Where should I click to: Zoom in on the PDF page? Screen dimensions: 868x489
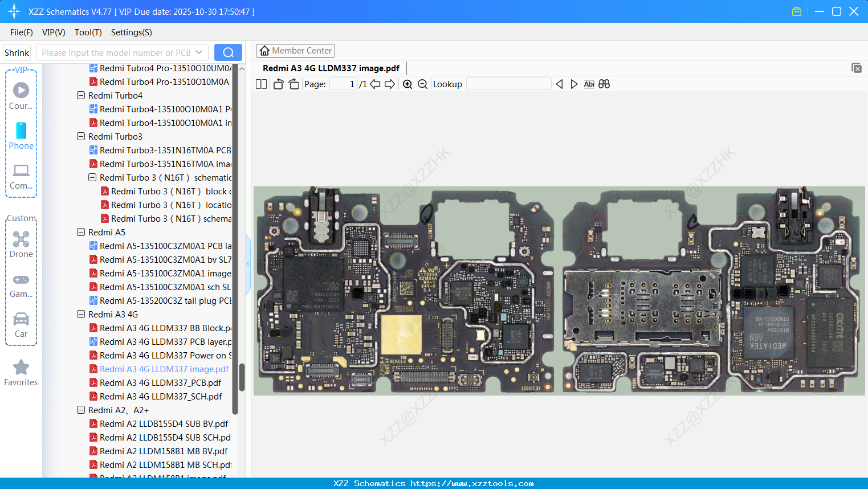tap(407, 84)
